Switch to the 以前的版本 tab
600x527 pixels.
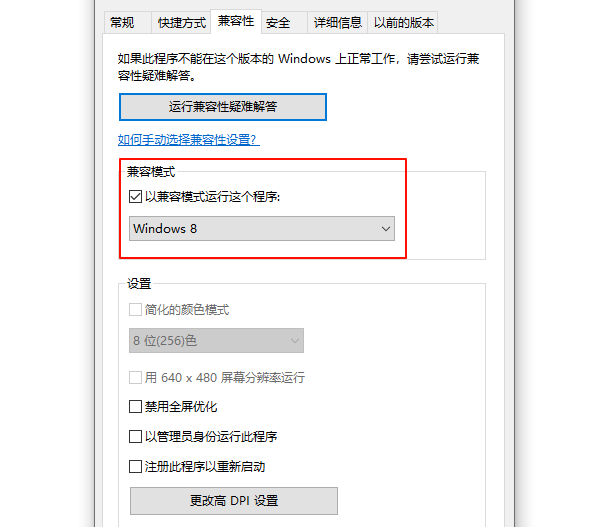403,22
